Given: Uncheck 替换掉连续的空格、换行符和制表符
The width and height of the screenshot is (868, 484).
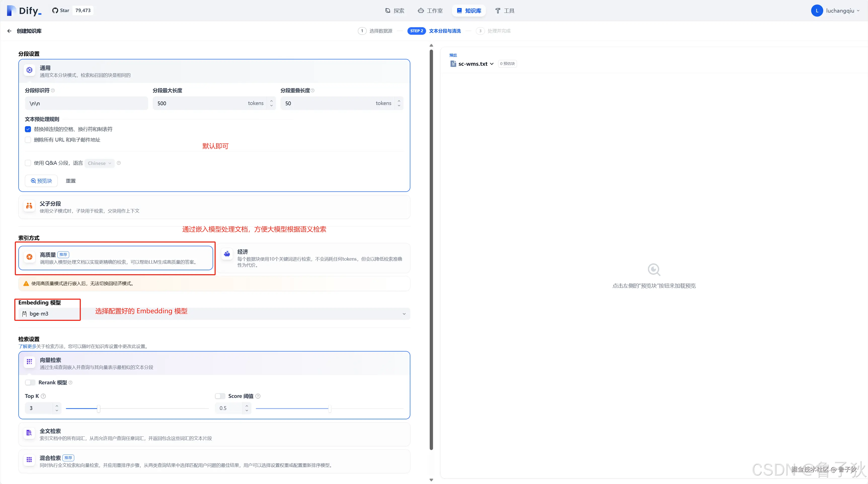Looking at the screenshot, I should pos(28,129).
